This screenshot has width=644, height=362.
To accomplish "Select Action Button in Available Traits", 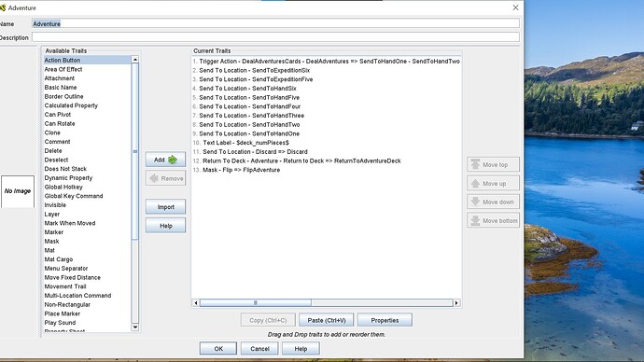I will pos(87,60).
